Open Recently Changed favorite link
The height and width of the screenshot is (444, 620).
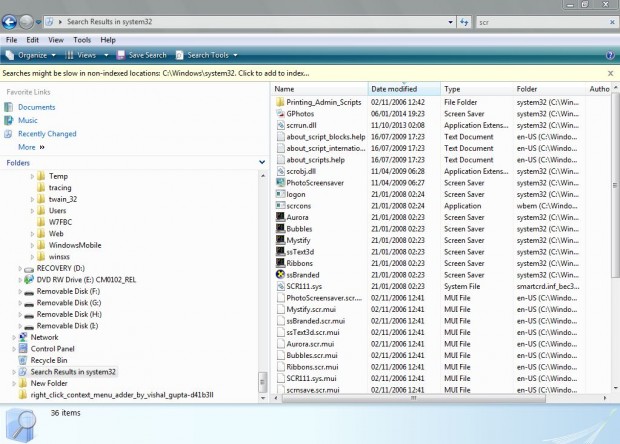pyautogui.click(x=47, y=134)
